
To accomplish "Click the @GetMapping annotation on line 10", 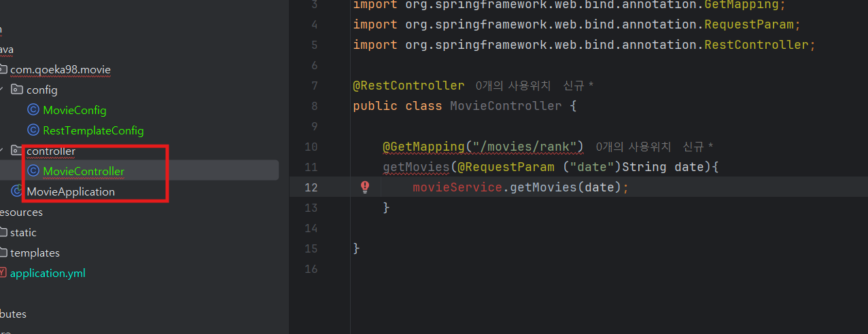I will [x=423, y=147].
